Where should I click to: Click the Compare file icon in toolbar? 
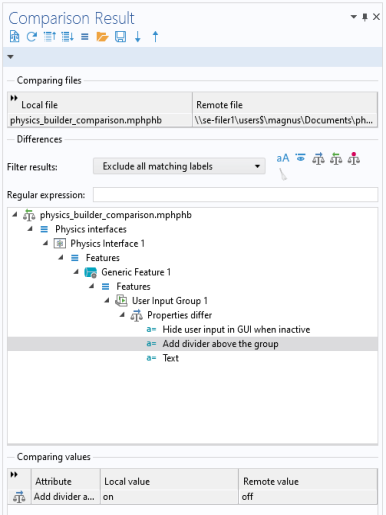pyautogui.click(x=14, y=36)
